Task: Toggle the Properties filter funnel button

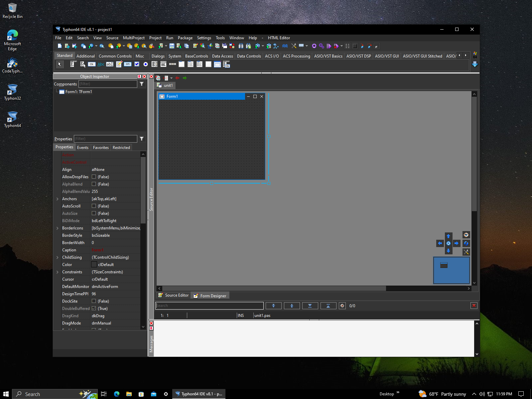Action: pyautogui.click(x=142, y=139)
